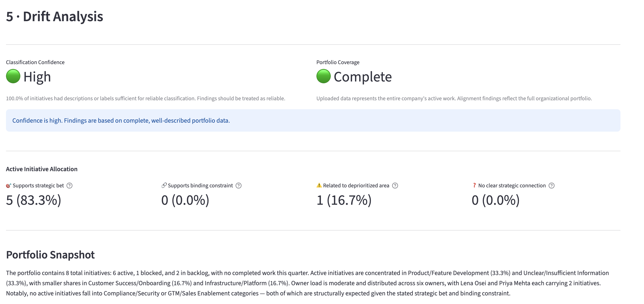The height and width of the screenshot is (304, 644).
Task: Click the '5 (83.3%)' metric value
Action: pos(34,200)
